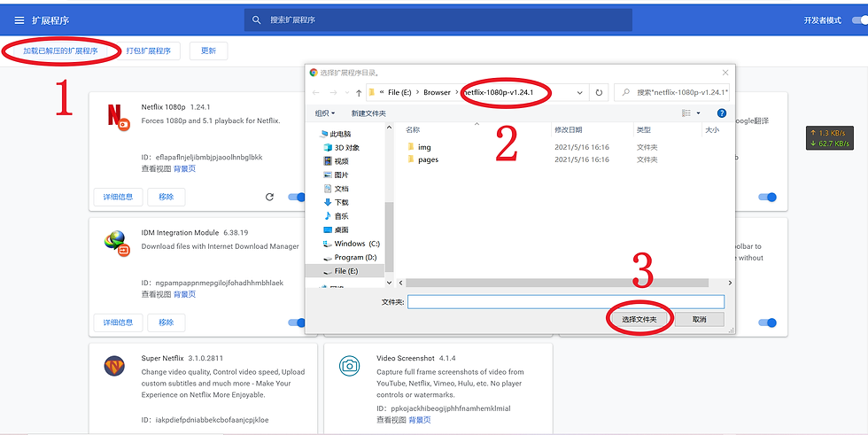This screenshot has width=868, height=435.
Task: Open 图片 in the navigation tree
Action: click(336, 175)
